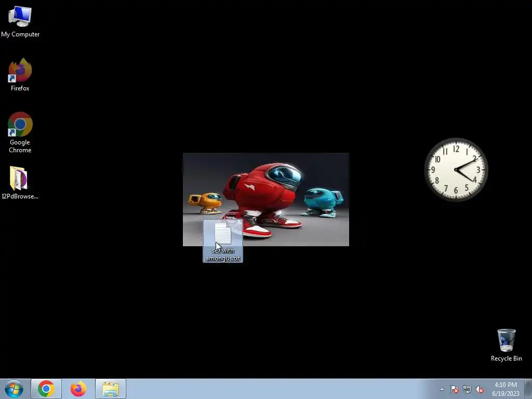Select the amongus.txt text file
The width and height of the screenshot is (532, 399).
222,241
